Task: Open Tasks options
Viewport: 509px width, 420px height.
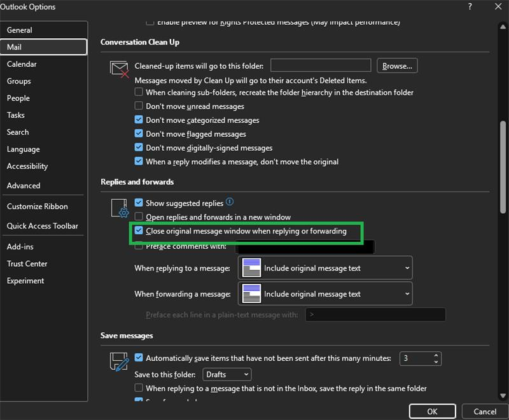Action: [x=44, y=115]
